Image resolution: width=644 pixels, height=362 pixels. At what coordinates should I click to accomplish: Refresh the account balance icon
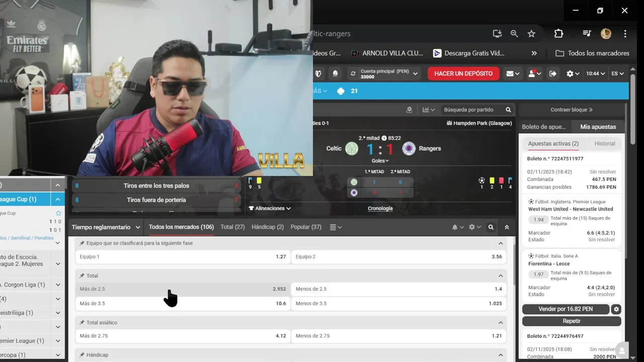click(353, 73)
